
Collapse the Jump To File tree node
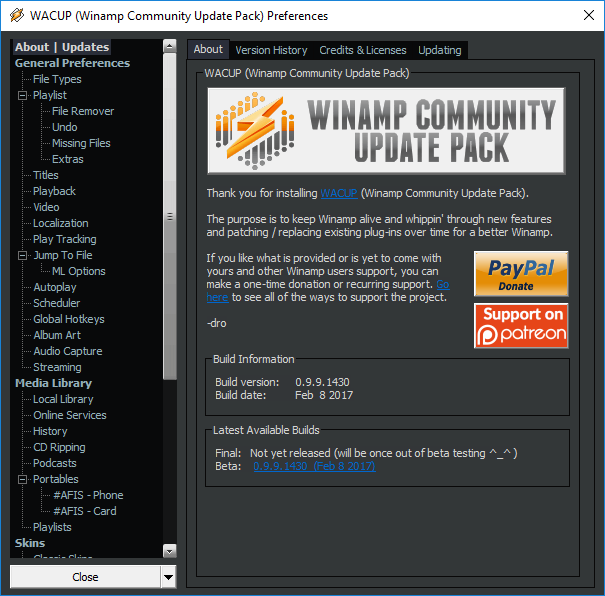[22, 255]
